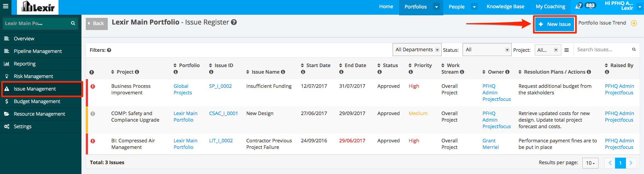
Task: Click the red alert icon for BI Compressed Air row
Action: click(93, 141)
